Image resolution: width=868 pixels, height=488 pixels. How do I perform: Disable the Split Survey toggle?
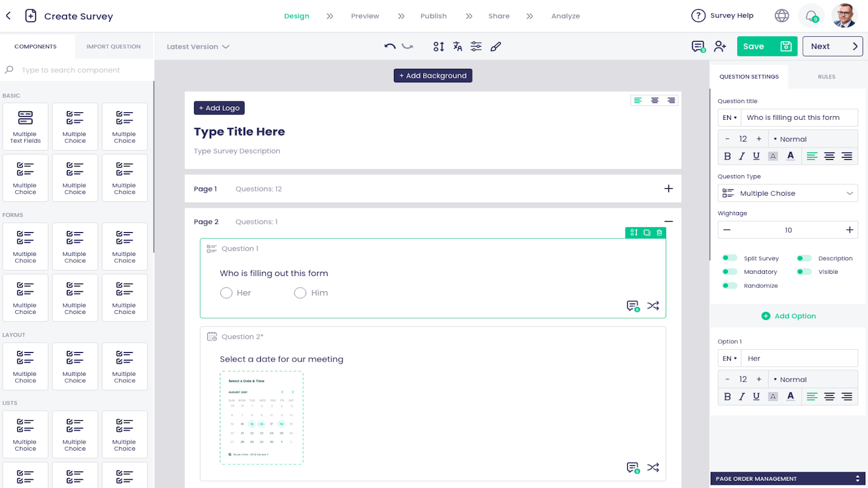(x=730, y=258)
